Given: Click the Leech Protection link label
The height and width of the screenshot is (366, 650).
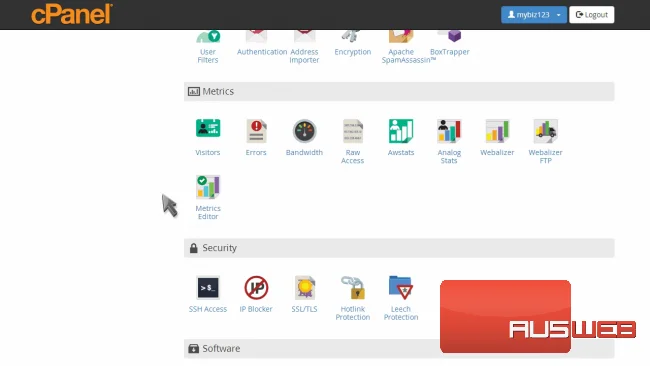Looking at the screenshot, I should click(x=401, y=313).
